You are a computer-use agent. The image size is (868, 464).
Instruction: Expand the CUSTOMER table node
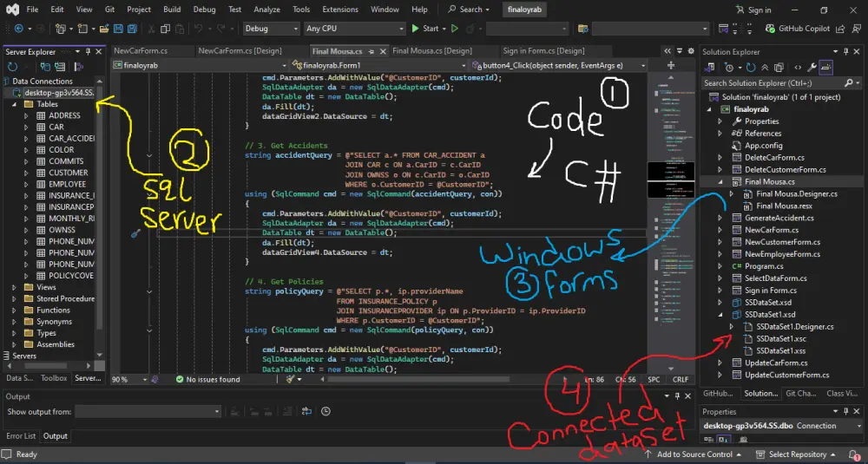pyautogui.click(x=26, y=173)
